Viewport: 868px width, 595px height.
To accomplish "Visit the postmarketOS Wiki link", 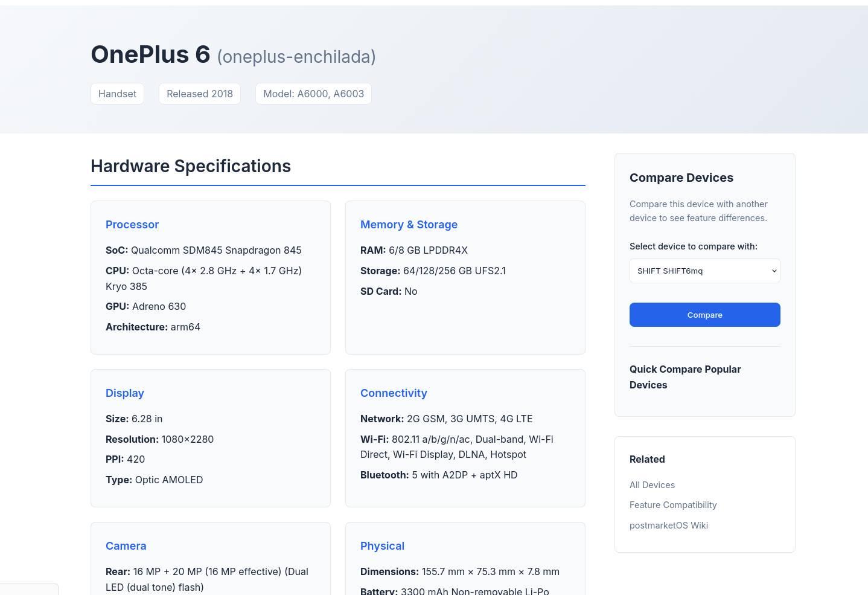I will pyautogui.click(x=669, y=526).
